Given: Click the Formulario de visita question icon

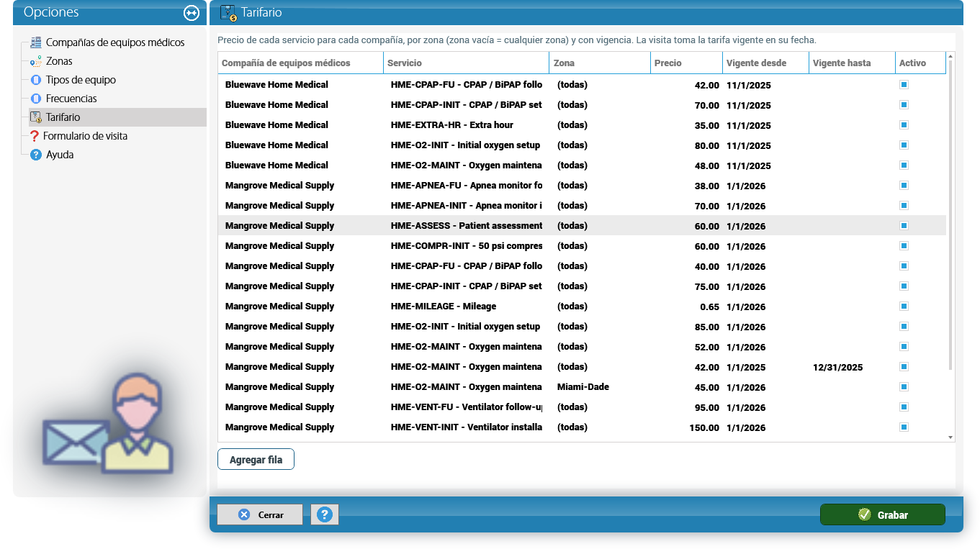Looking at the screenshot, I should pyautogui.click(x=34, y=136).
